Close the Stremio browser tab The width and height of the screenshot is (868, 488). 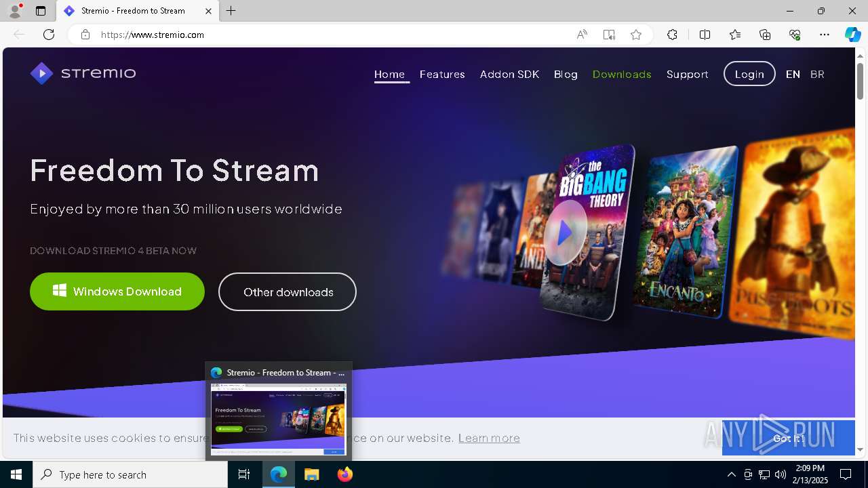pos(208,11)
